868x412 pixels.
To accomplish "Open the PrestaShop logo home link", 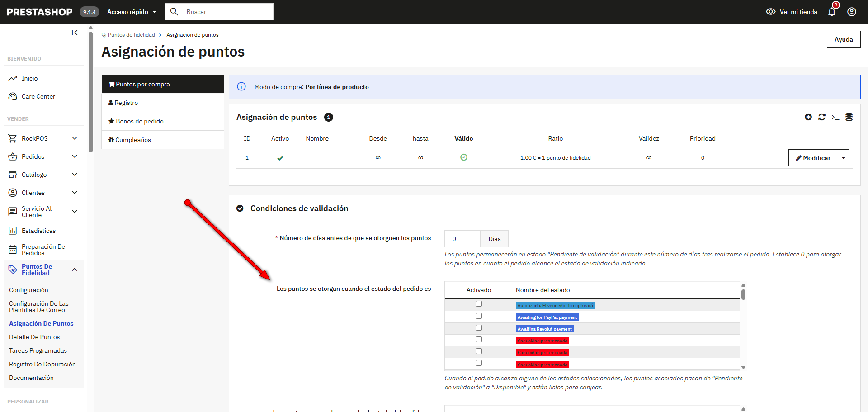I will click(x=40, y=12).
